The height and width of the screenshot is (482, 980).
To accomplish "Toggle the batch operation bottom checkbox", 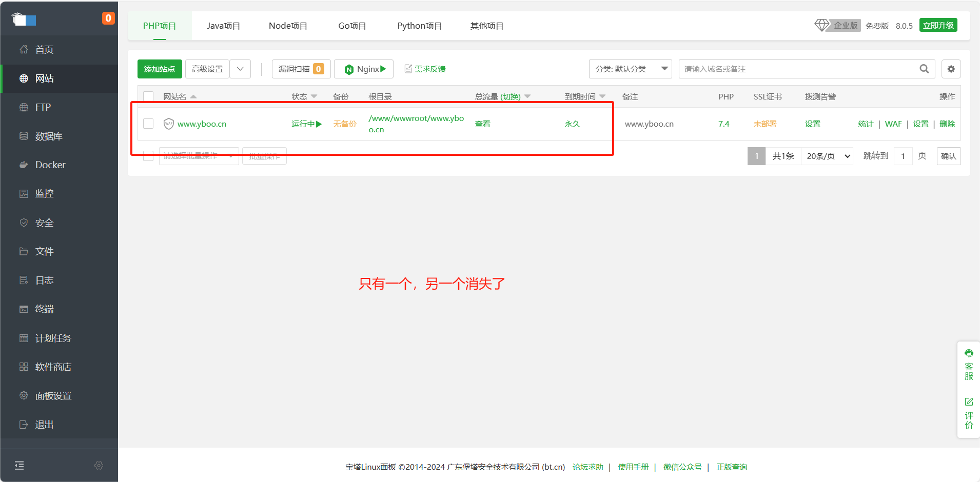I will point(148,156).
